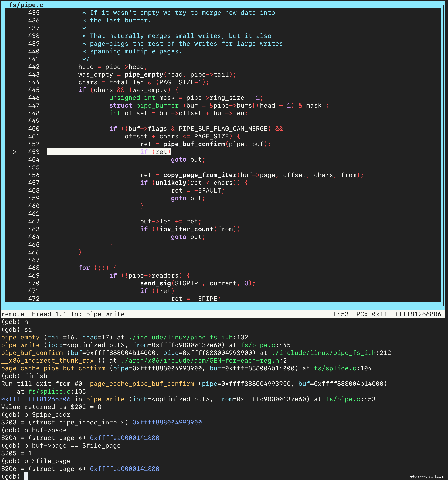448x480 pixels.
Task: Click the $203 pipe_inode_info address value
Action: click(x=167, y=422)
